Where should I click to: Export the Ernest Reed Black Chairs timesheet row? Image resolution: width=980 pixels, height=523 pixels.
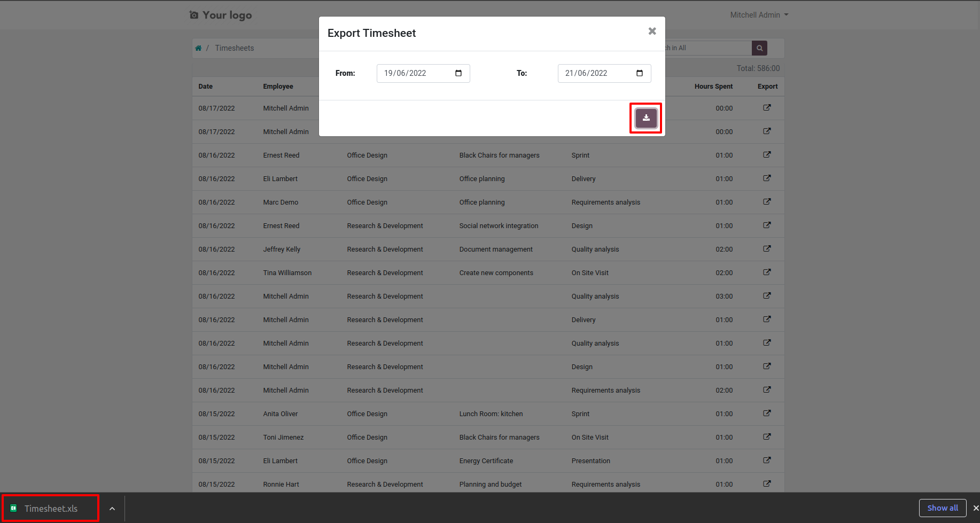coord(767,155)
